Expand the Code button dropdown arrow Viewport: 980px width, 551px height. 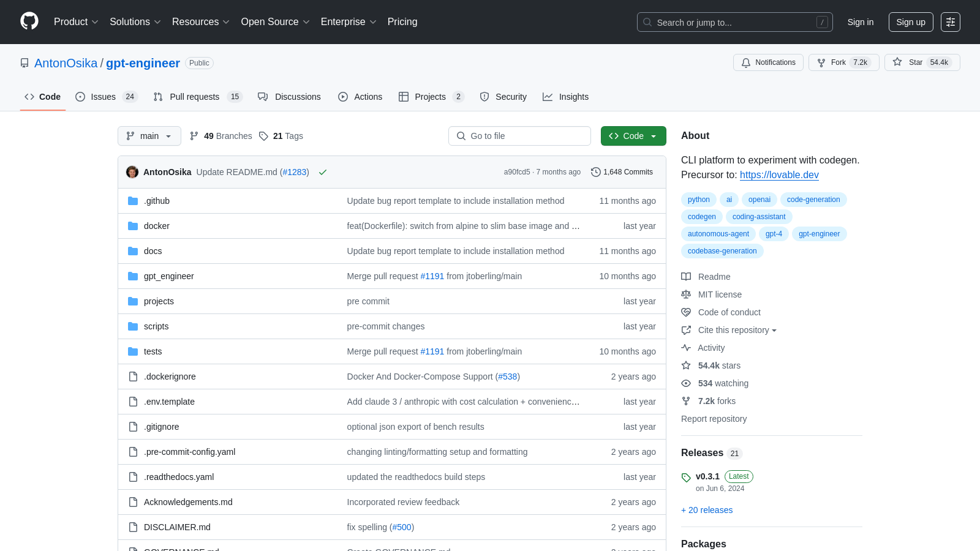654,136
